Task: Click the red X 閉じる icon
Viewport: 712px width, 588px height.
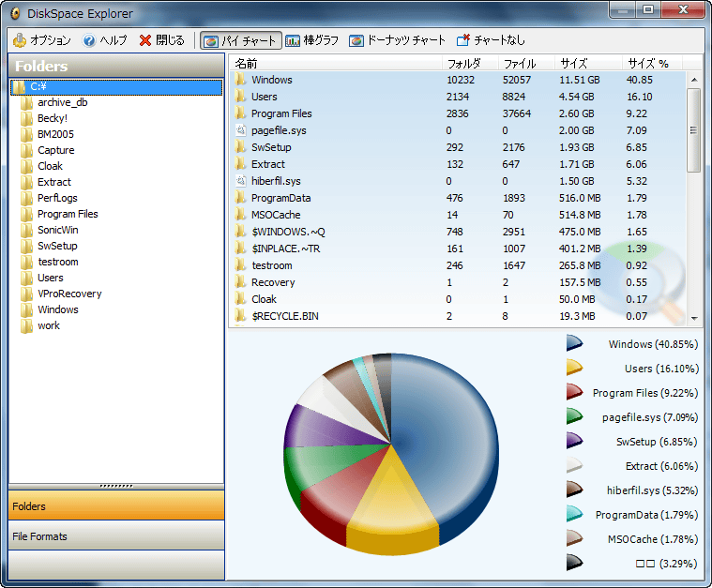Action: (145, 41)
